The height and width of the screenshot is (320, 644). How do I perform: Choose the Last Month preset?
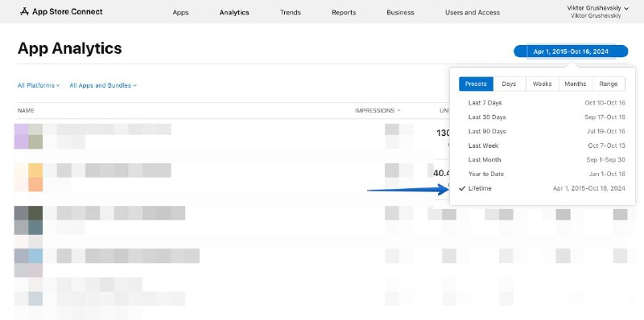coord(547,160)
